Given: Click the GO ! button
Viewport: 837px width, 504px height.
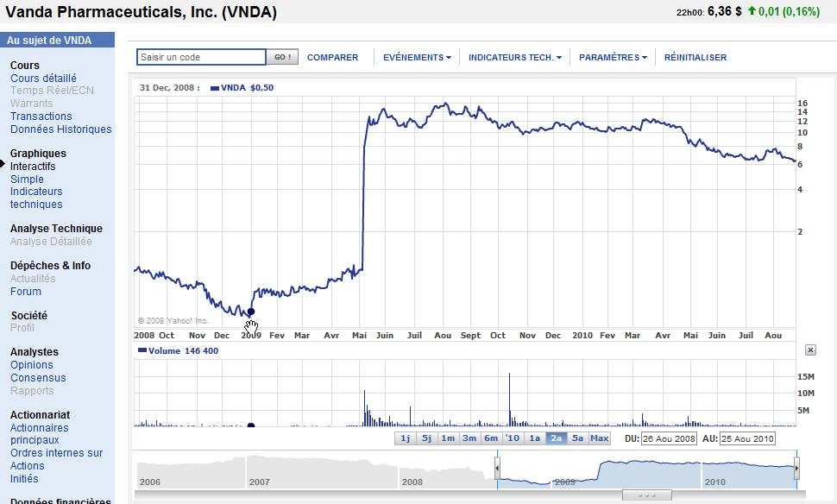Looking at the screenshot, I should 282,57.
